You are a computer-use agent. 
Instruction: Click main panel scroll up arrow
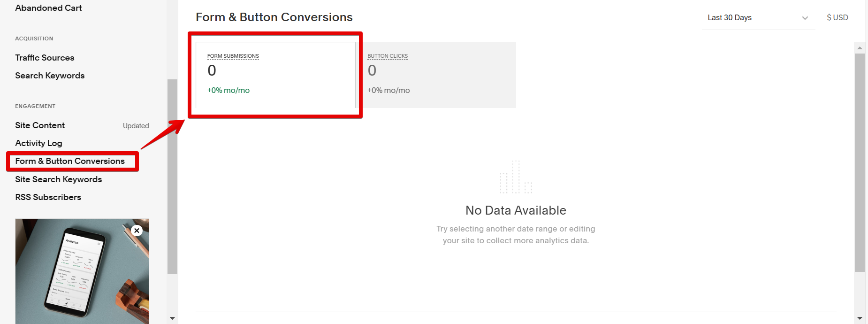pyautogui.click(x=860, y=48)
